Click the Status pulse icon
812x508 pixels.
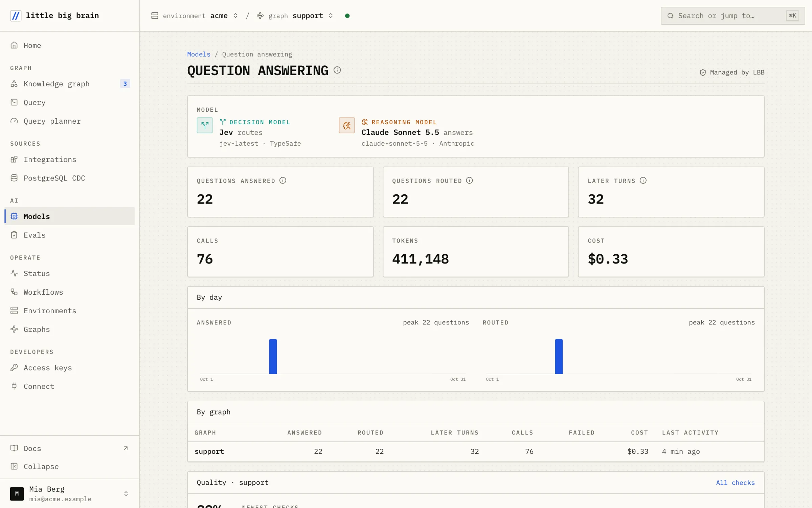coord(14,273)
